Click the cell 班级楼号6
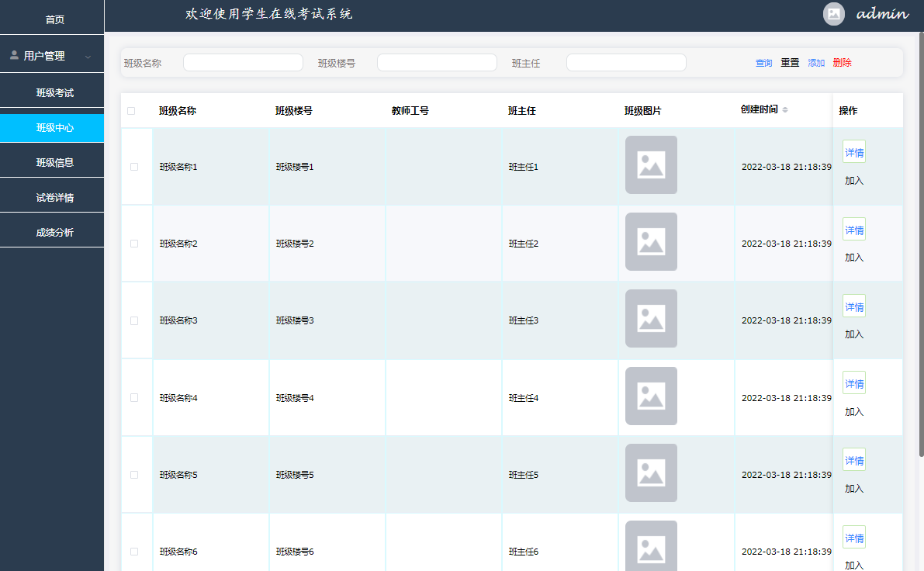This screenshot has height=571, width=924. [x=295, y=552]
